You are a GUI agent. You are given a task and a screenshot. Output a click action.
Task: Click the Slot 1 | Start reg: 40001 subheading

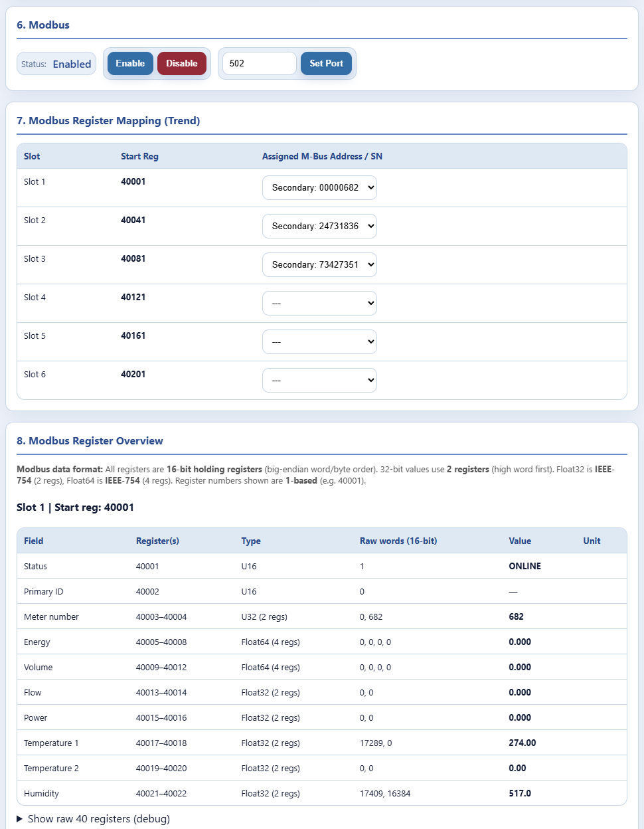tap(75, 507)
